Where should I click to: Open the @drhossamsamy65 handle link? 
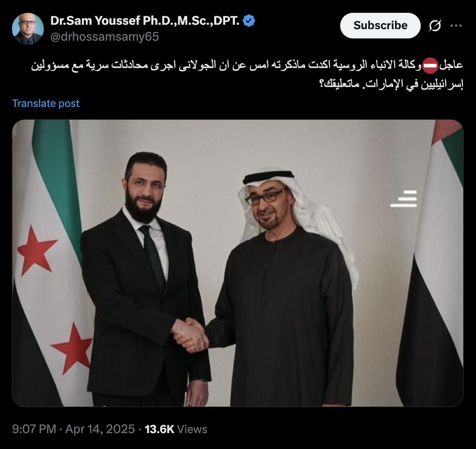[x=104, y=37]
